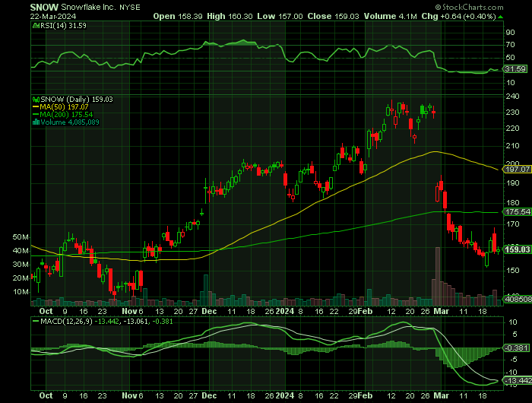Click the green MA(200) legend marker

click(x=33, y=114)
